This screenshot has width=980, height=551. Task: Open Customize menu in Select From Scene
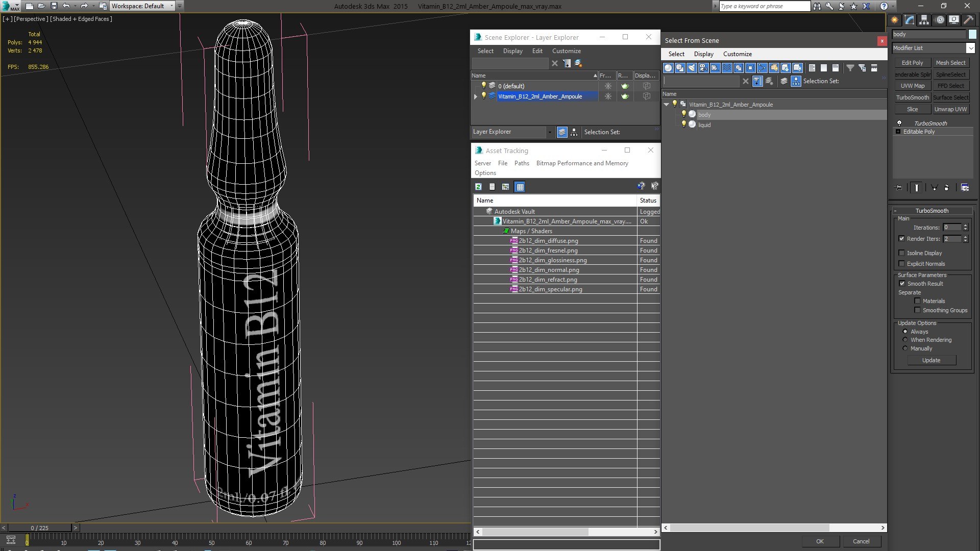coord(737,54)
